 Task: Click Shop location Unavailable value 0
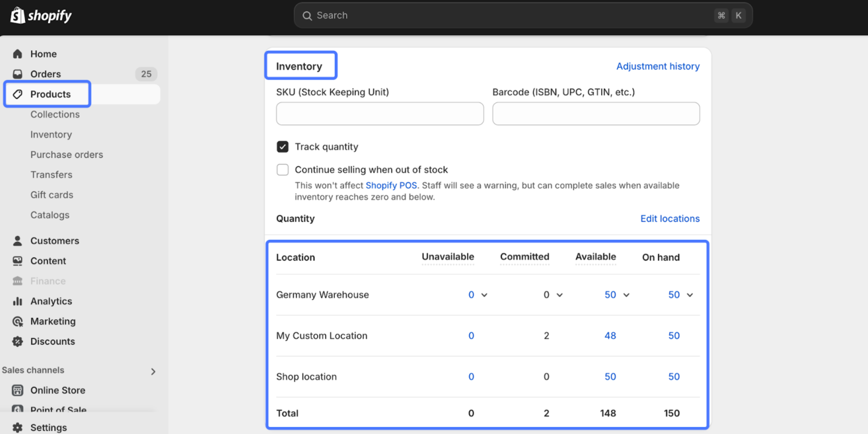[471, 376]
